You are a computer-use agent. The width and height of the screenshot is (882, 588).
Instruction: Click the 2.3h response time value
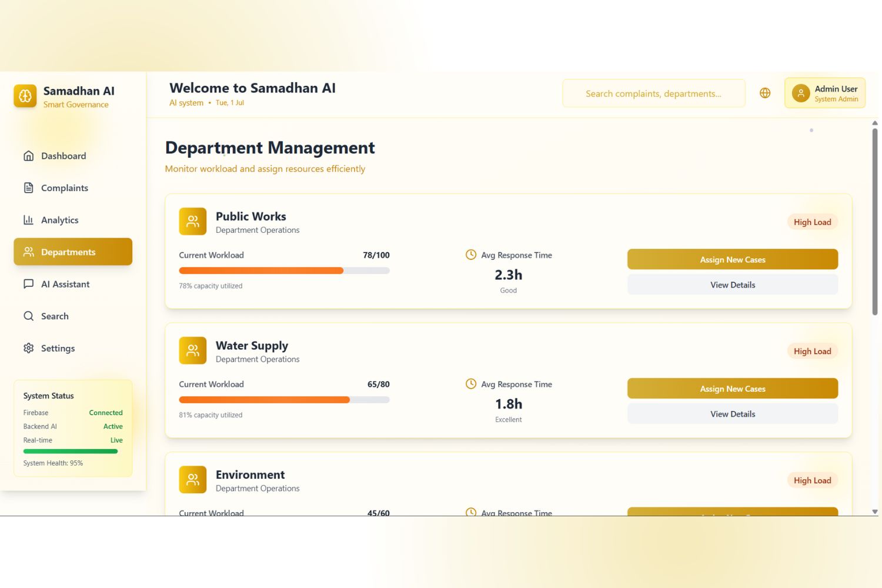coord(509,275)
